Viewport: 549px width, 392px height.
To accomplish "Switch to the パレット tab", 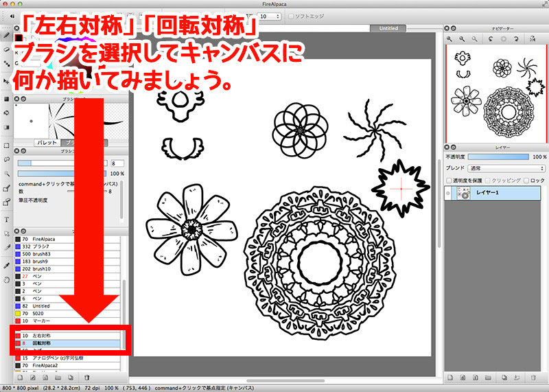I will tap(47, 143).
